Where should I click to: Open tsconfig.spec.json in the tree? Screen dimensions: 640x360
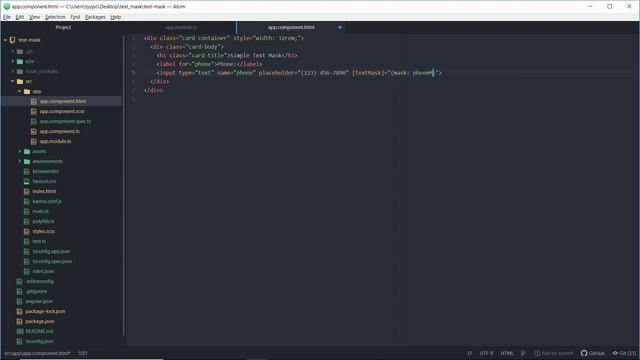tap(52, 261)
